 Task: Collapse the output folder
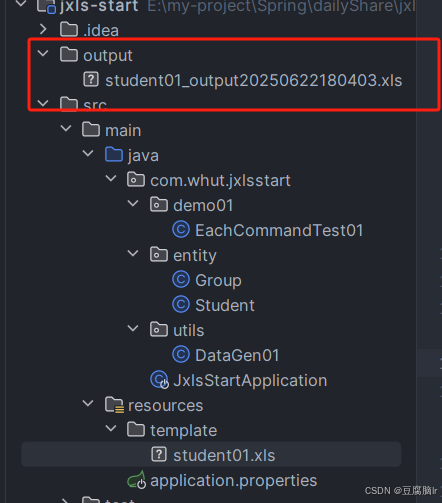click(43, 53)
